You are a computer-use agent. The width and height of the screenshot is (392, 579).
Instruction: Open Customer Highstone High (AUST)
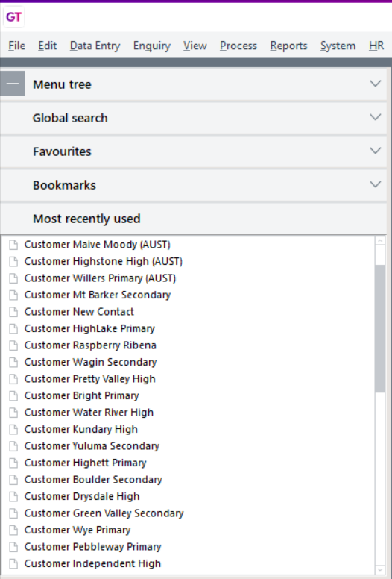click(104, 261)
